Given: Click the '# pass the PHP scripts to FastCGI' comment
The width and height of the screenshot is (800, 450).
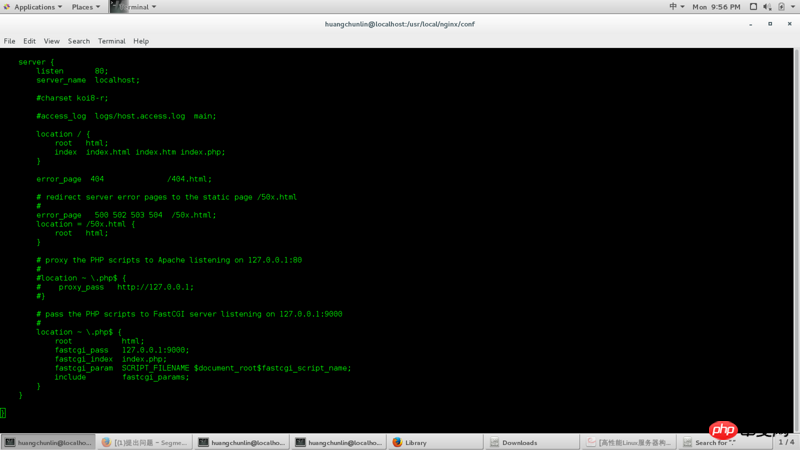Looking at the screenshot, I should coord(189,314).
